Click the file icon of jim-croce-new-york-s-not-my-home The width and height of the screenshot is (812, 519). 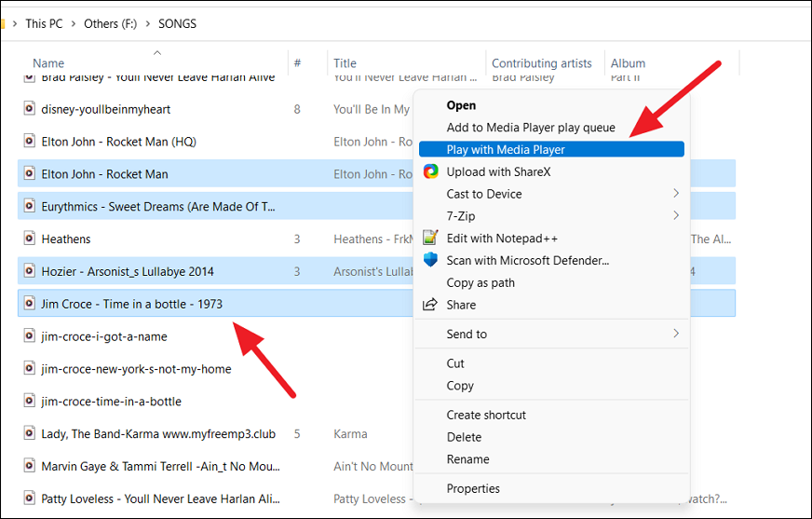click(30, 368)
